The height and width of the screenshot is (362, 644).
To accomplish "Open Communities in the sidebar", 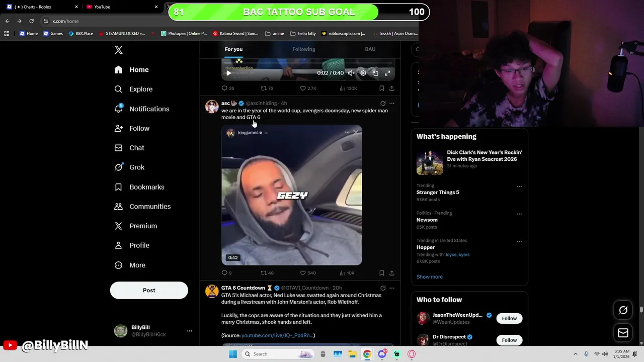I will point(143,207).
